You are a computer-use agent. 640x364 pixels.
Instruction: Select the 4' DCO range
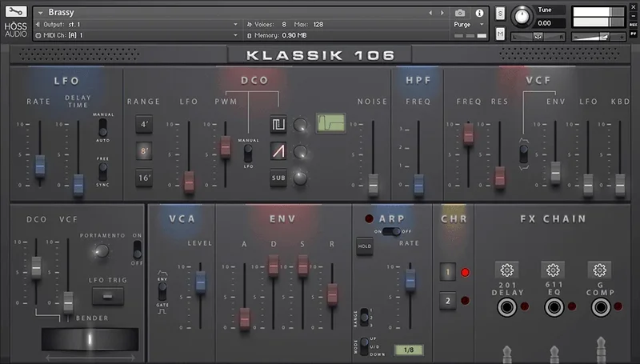coord(144,124)
